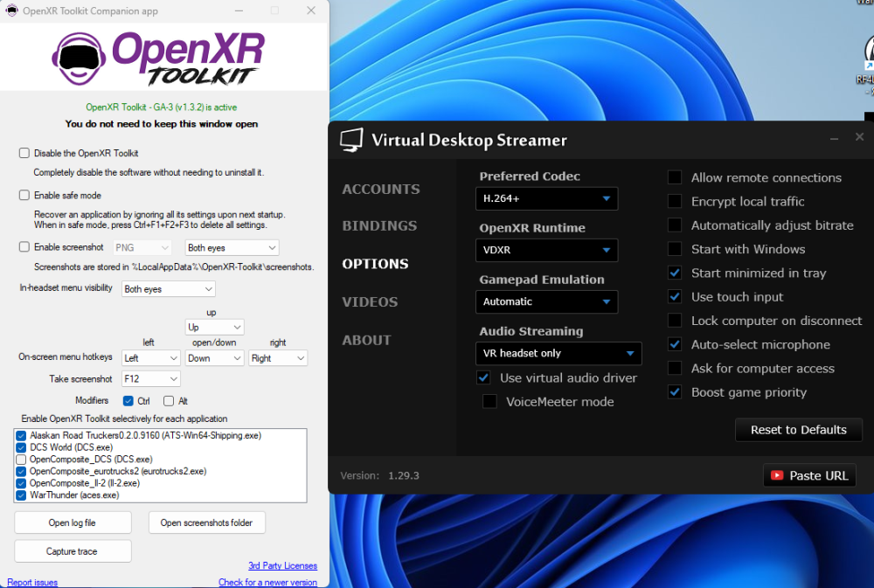The image size is (874, 588).
Task: Click Reset to Defaults button
Action: tap(799, 430)
